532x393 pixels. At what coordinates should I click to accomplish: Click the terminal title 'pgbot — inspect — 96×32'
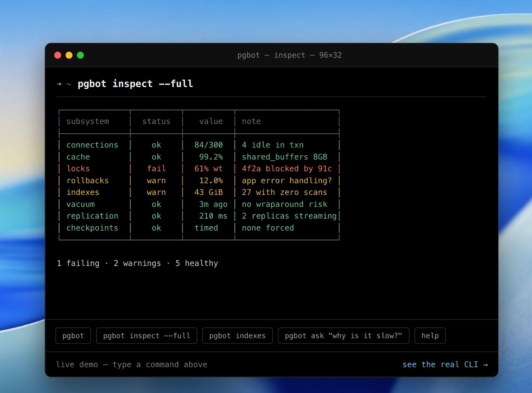pyautogui.click(x=289, y=55)
